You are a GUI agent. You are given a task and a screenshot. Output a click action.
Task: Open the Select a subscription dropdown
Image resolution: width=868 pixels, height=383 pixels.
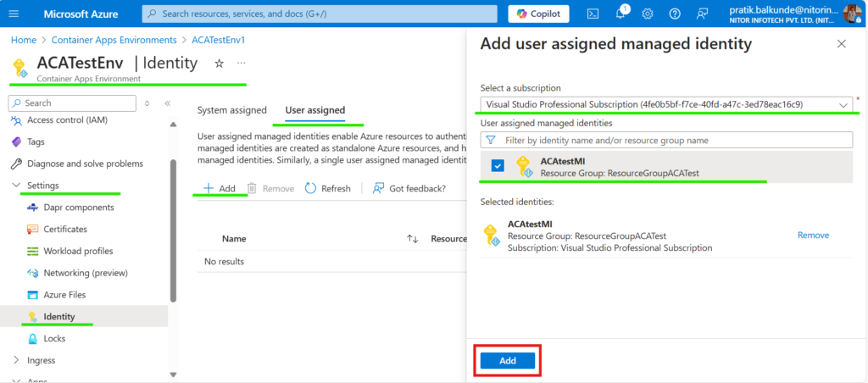pos(666,104)
